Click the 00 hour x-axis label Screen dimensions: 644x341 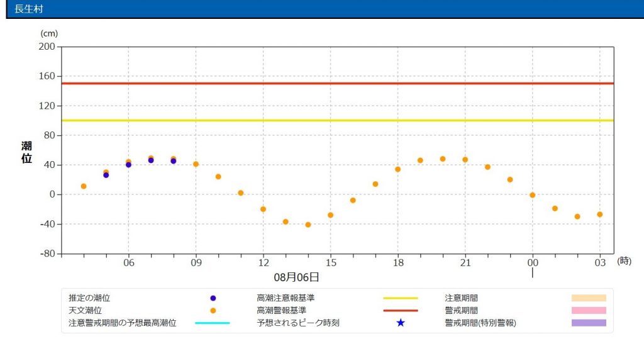(533, 263)
